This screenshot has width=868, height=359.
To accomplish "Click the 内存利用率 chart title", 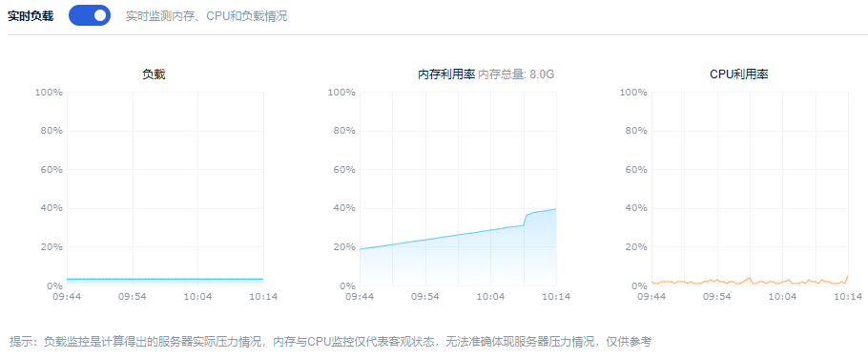I will click(446, 74).
